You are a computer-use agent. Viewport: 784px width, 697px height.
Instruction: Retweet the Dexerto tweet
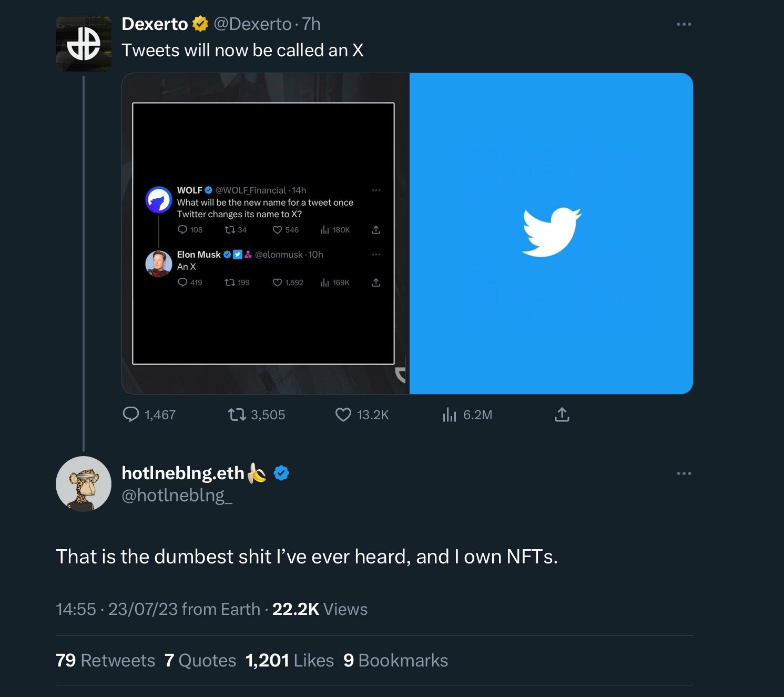pyautogui.click(x=237, y=415)
